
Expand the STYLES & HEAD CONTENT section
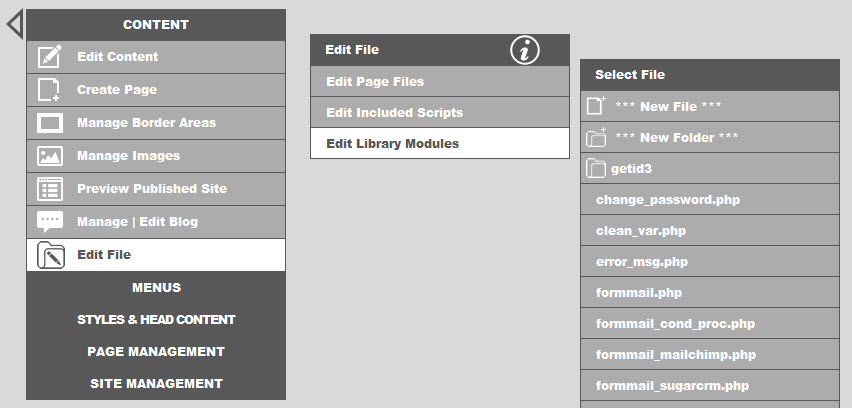pos(156,319)
